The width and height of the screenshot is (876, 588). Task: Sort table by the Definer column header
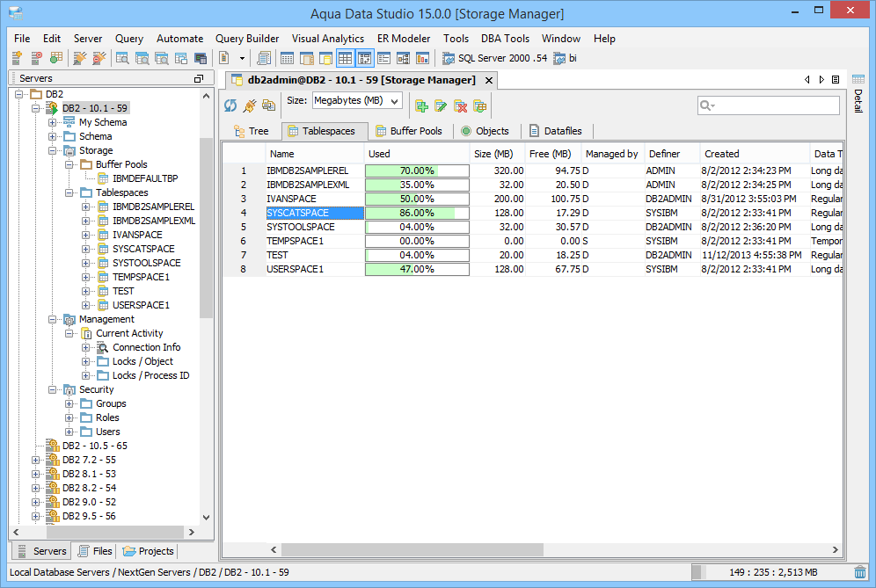pos(672,154)
